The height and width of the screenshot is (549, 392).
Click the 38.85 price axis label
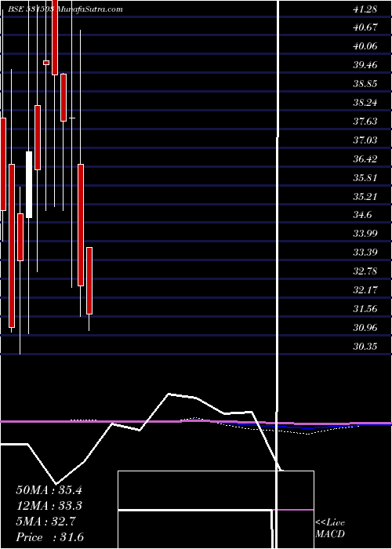(x=365, y=84)
